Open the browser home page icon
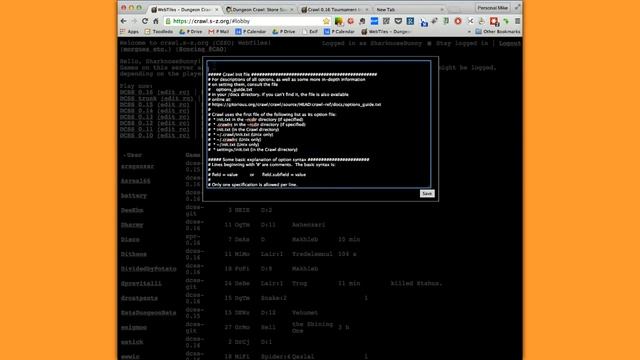This screenshot has width=640, height=360. click(156, 21)
